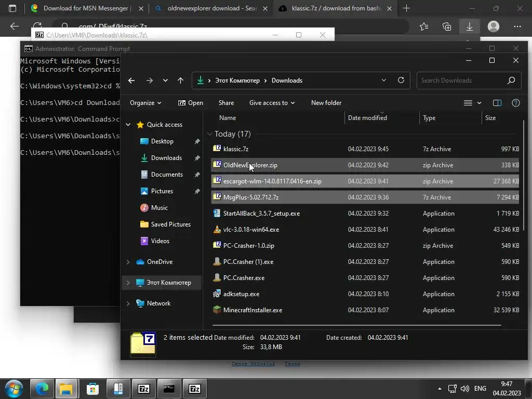Open Edge downloads panel icon
532x399 pixels.
[x=470, y=26]
